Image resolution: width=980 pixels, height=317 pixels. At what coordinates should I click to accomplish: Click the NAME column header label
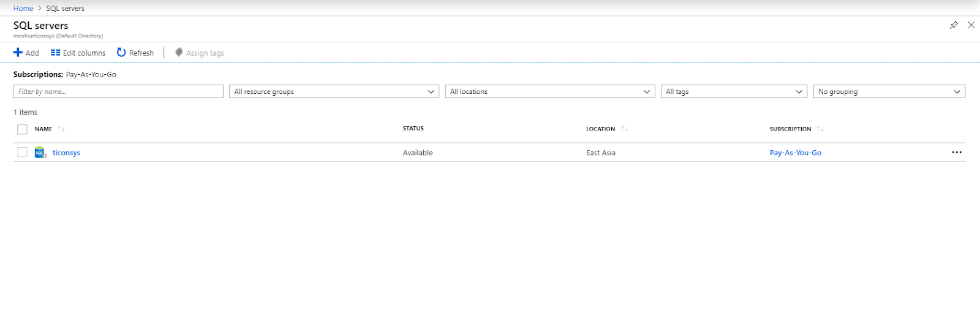pyautogui.click(x=43, y=129)
